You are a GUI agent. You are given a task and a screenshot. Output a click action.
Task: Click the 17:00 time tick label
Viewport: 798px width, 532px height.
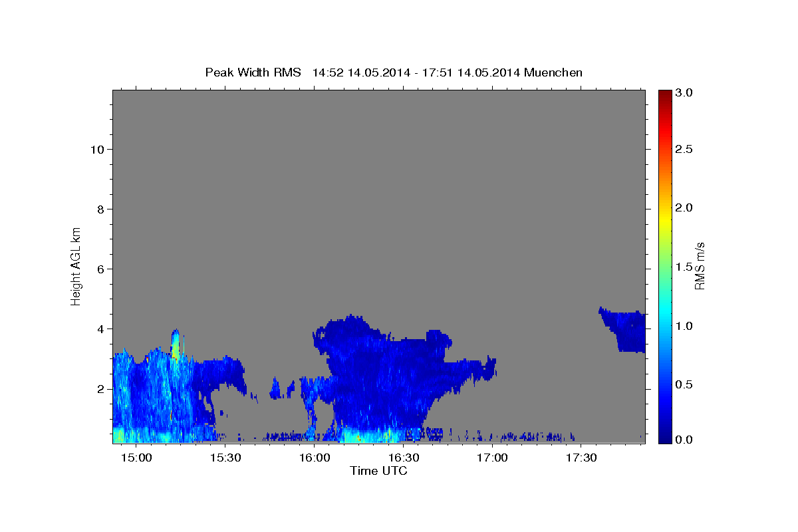pos(493,458)
